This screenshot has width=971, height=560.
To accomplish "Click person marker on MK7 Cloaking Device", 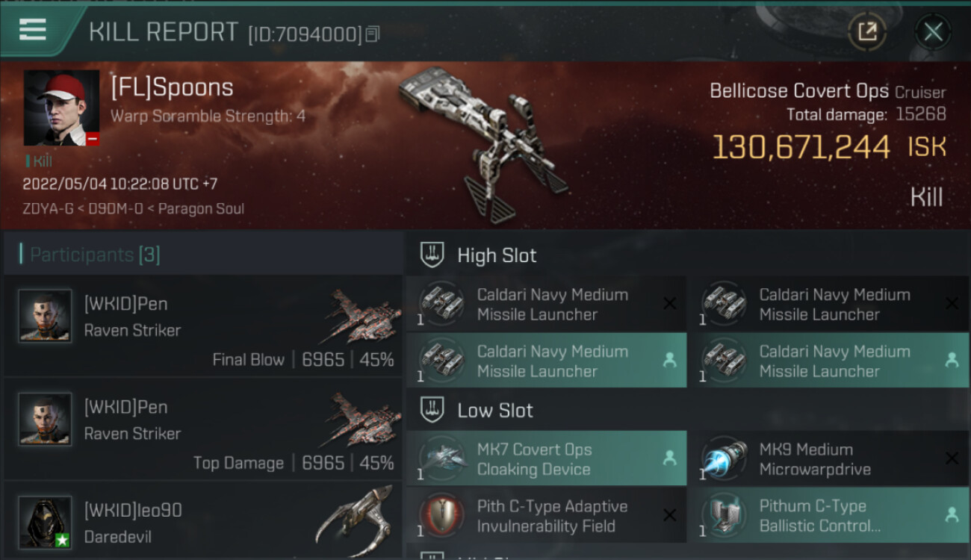I will (x=669, y=458).
